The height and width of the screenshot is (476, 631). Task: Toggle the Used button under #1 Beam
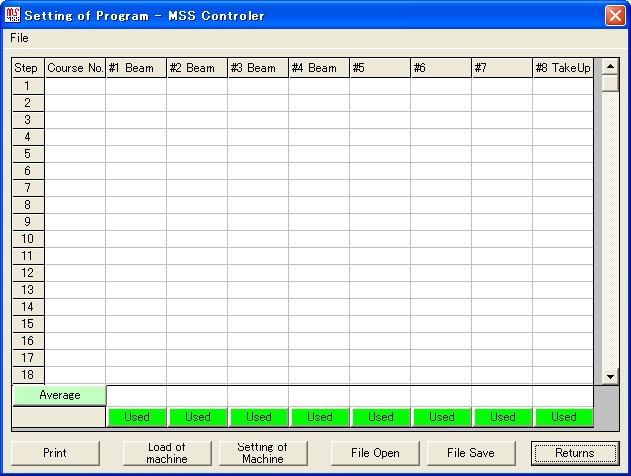(137, 417)
